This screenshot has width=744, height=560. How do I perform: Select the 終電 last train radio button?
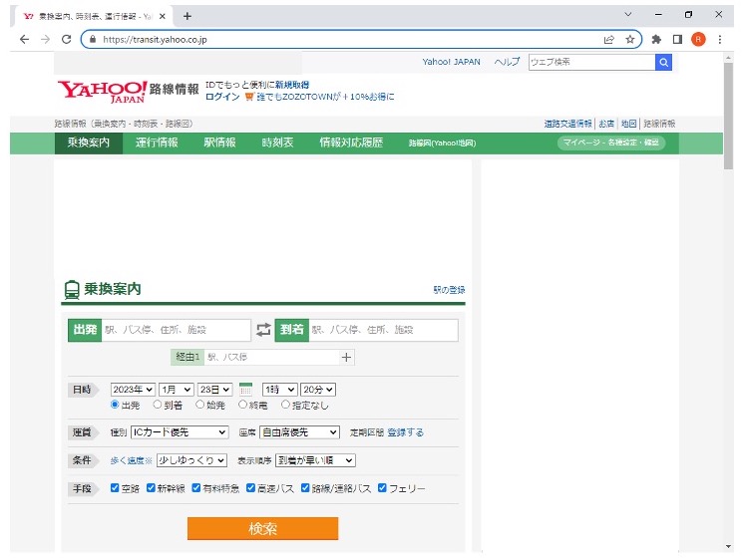pos(242,405)
